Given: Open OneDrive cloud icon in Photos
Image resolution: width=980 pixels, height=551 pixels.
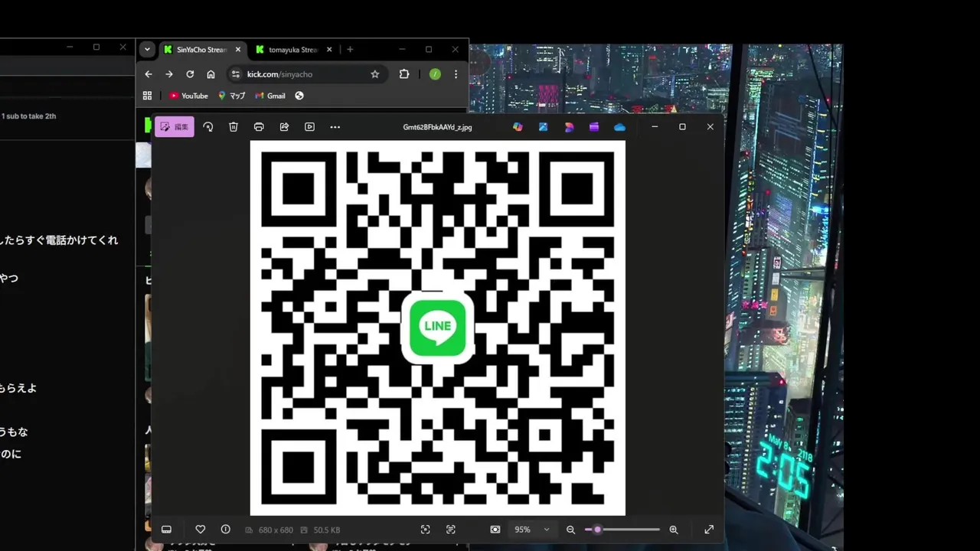Looking at the screenshot, I should [619, 127].
